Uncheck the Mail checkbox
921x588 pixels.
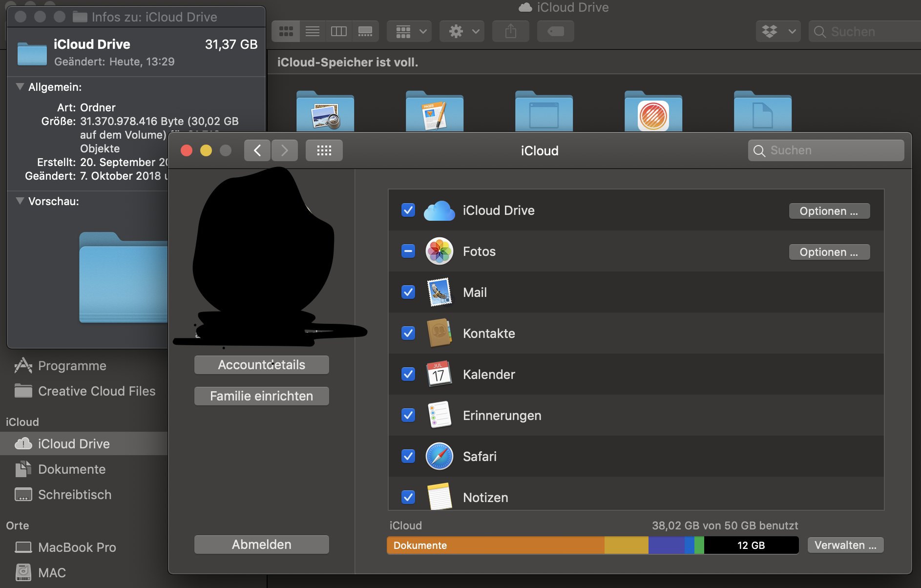[x=408, y=293]
